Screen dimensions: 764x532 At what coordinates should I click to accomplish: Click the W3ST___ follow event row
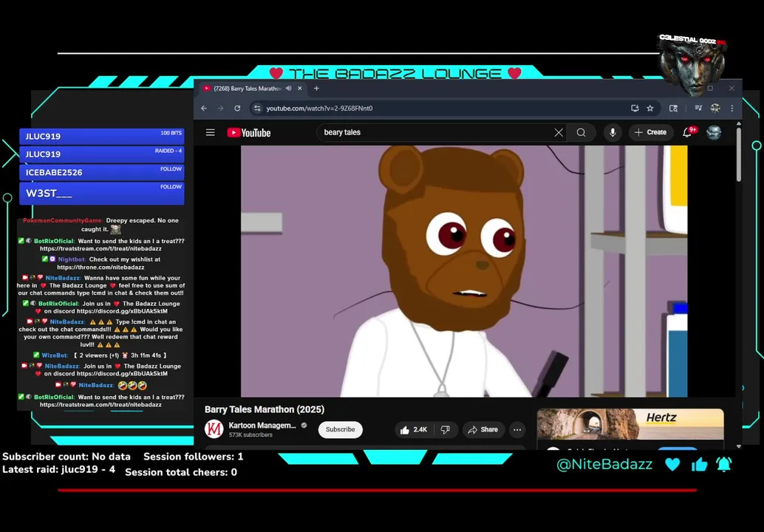point(102,193)
